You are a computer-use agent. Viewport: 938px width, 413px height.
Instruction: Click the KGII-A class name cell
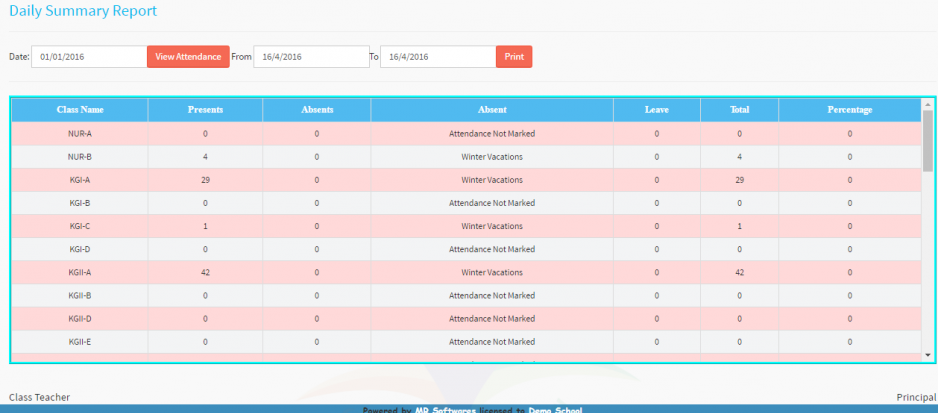[80, 273]
